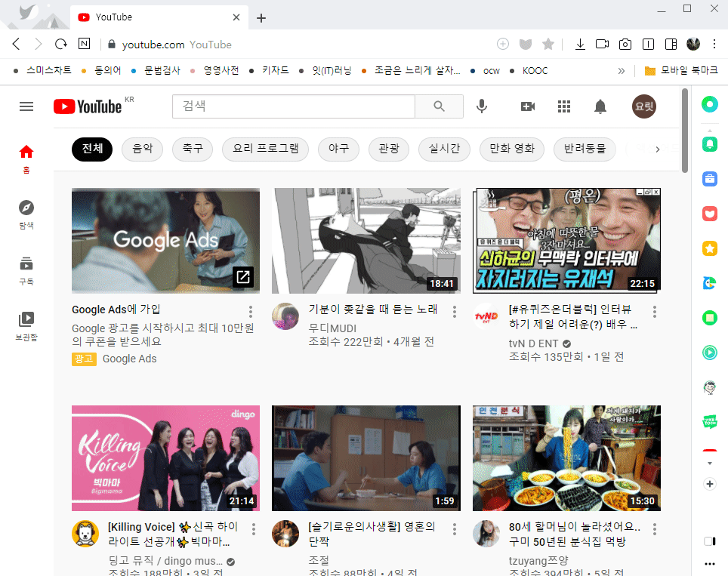
Task: Bookmark page with star icon
Action: point(548,44)
